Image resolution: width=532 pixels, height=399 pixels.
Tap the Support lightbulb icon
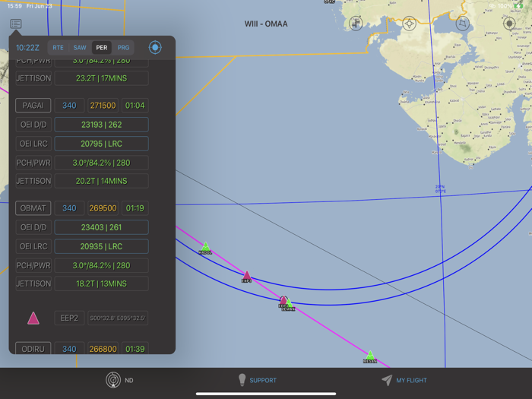pos(242,380)
